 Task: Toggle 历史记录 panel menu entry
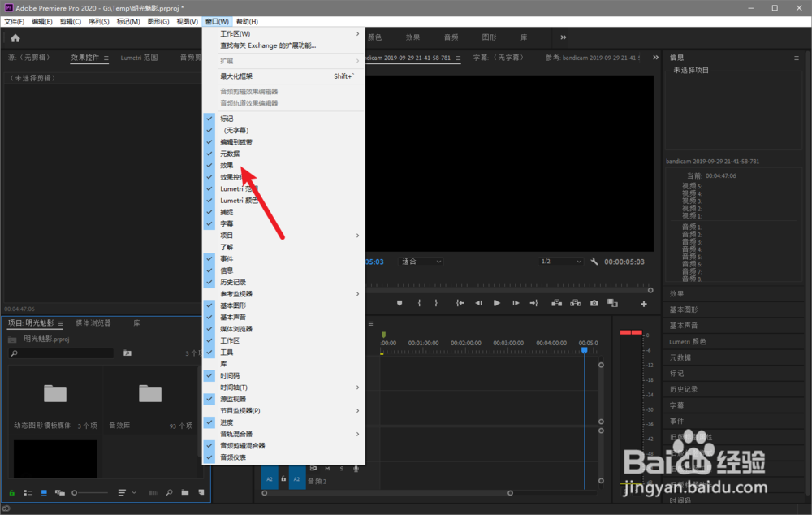click(283, 283)
